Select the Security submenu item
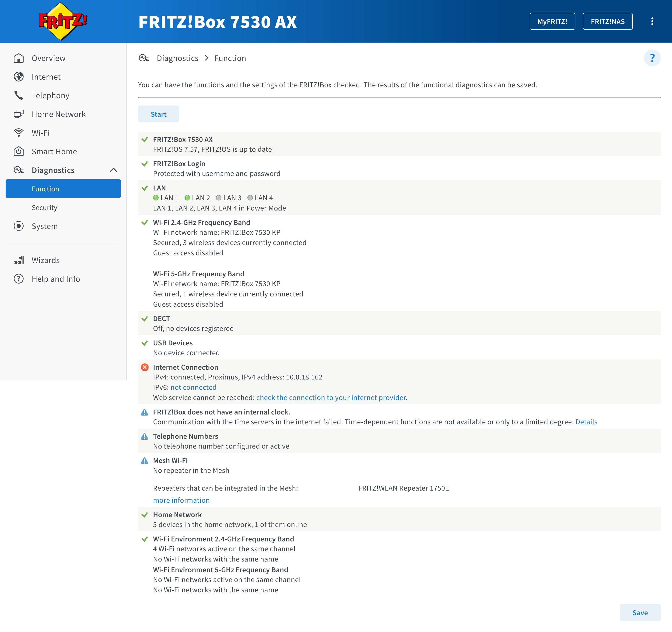The height and width of the screenshot is (632, 672). 44,208
